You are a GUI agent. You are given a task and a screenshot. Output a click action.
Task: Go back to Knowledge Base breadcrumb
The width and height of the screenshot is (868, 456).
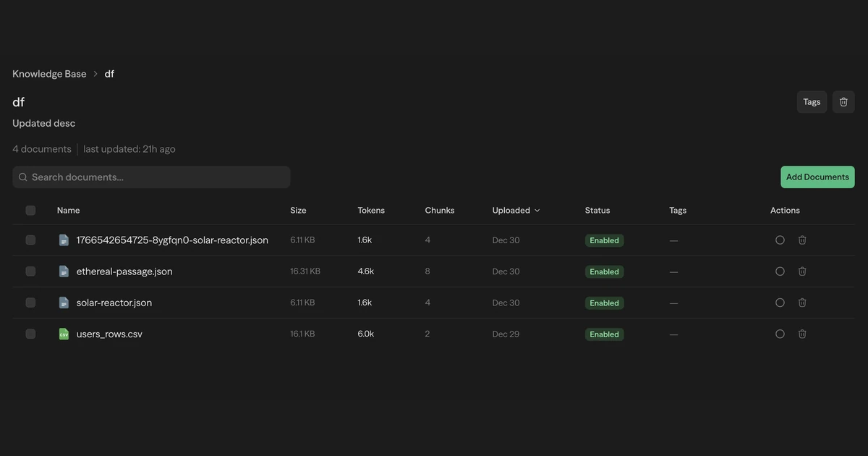coord(49,74)
